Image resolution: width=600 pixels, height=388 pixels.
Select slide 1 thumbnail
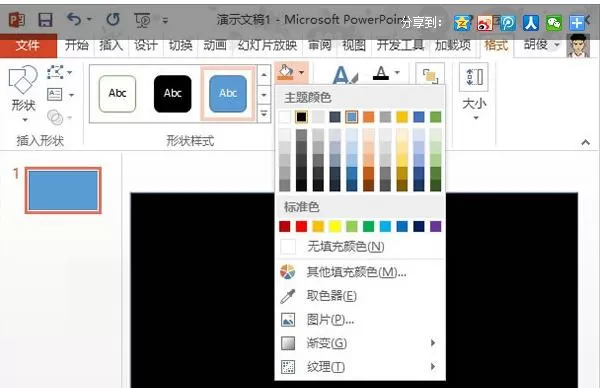coord(63,190)
